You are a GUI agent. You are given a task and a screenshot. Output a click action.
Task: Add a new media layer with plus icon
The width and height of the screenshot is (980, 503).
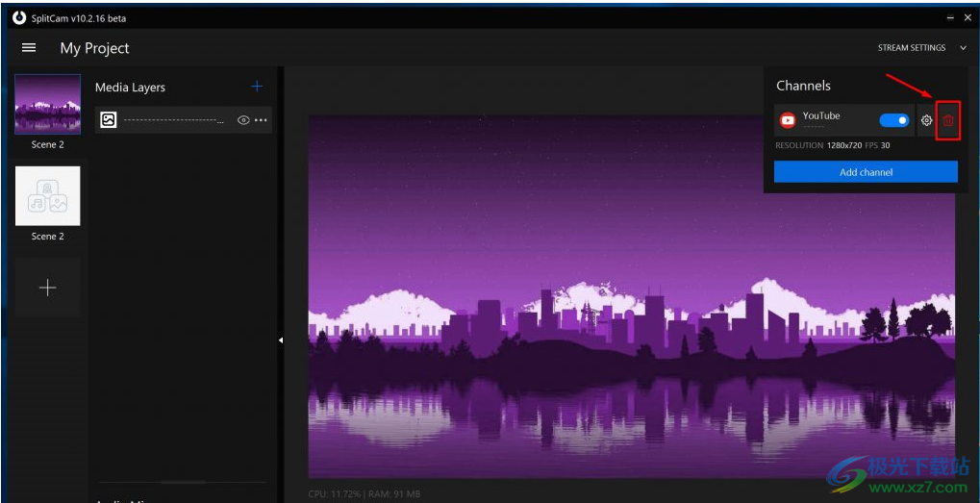coord(257,87)
